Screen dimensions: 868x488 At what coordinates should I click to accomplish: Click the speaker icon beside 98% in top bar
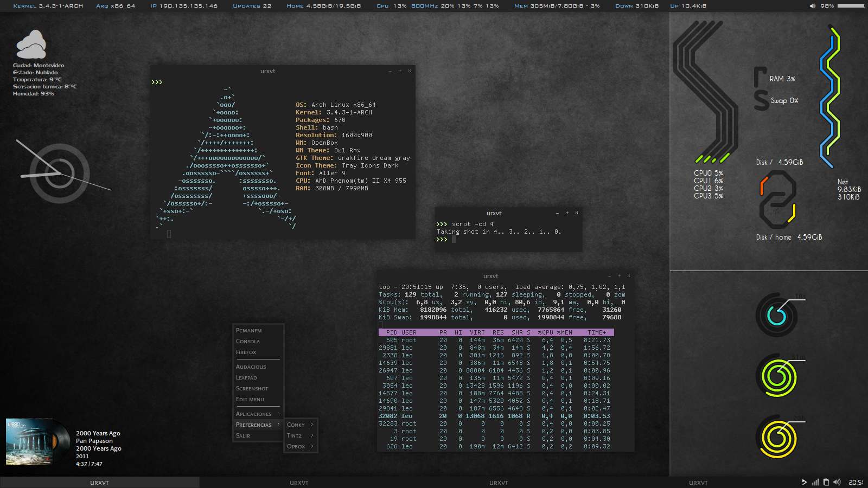[813, 6]
